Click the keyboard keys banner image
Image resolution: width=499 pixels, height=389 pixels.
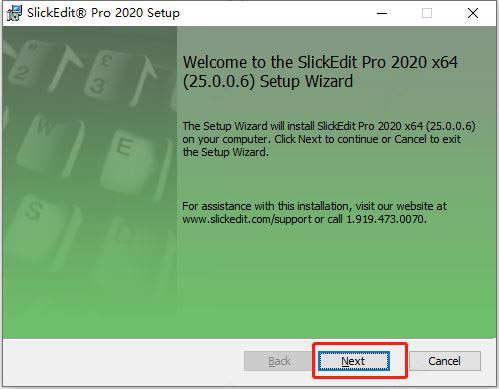click(x=90, y=182)
